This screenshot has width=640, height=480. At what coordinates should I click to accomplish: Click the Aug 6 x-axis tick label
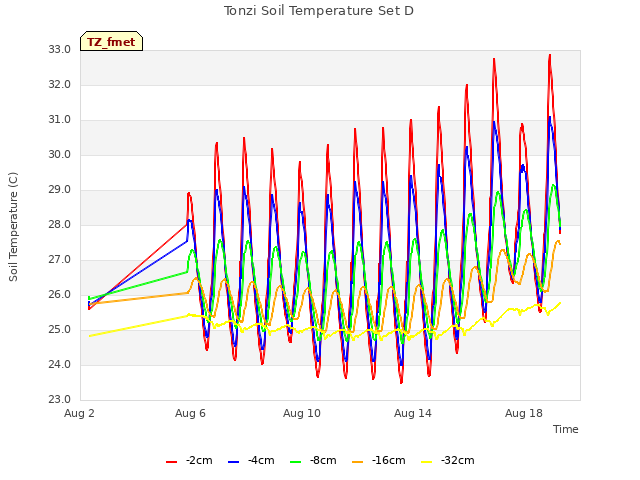tap(190, 413)
